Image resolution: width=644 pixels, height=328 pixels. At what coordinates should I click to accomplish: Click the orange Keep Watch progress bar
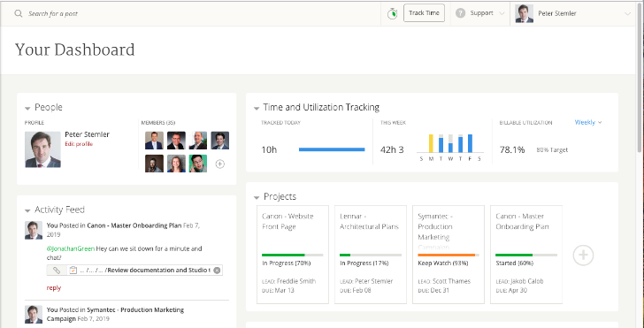447,255
